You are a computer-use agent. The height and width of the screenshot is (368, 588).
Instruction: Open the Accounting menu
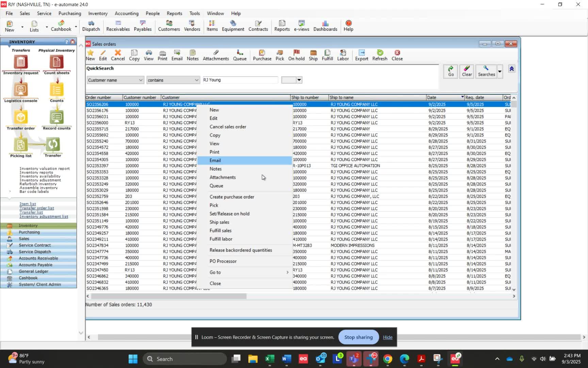[x=127, y=13]
